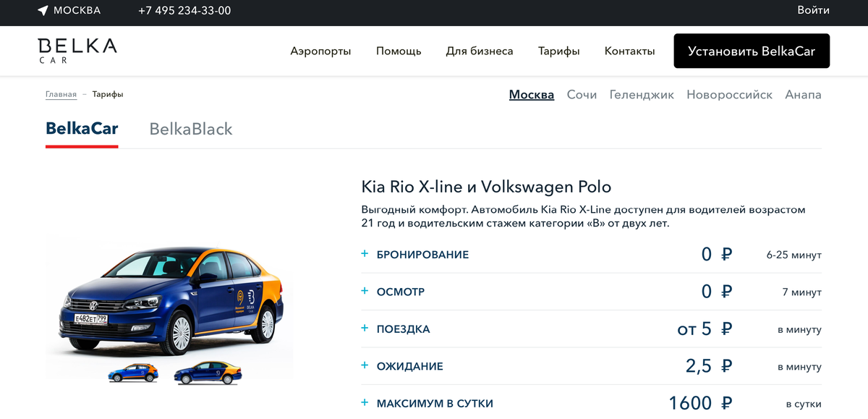Switch city tariffs to Сочи

(x=582, y=94)
